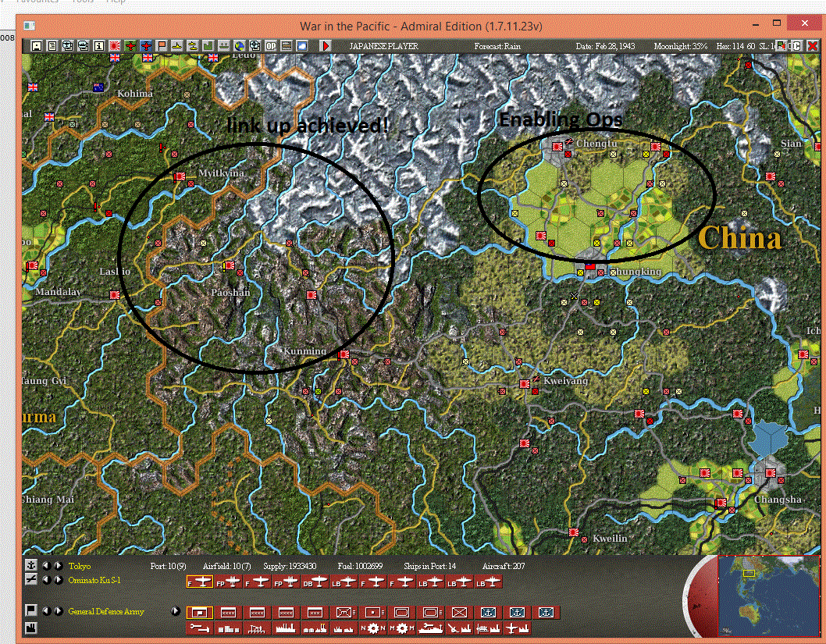Click the flag icon beside General Defence Army

31,610
